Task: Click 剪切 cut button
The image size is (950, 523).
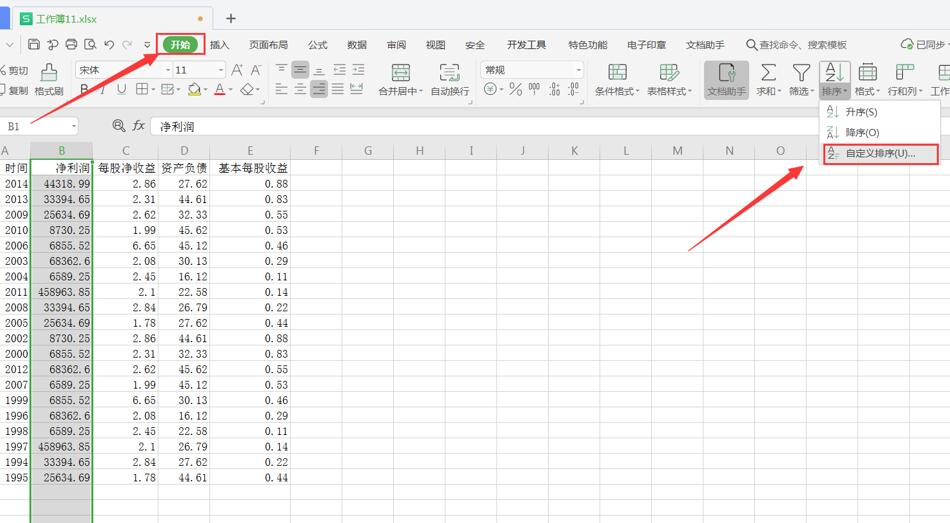Action: pyautogui.click(x=15, y=70)
